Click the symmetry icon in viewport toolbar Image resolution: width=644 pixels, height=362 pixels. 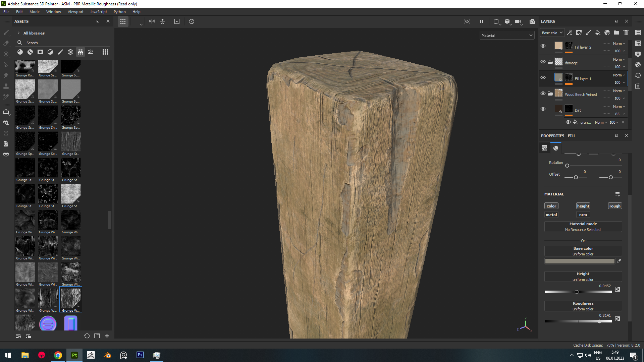tap(152, 21)
